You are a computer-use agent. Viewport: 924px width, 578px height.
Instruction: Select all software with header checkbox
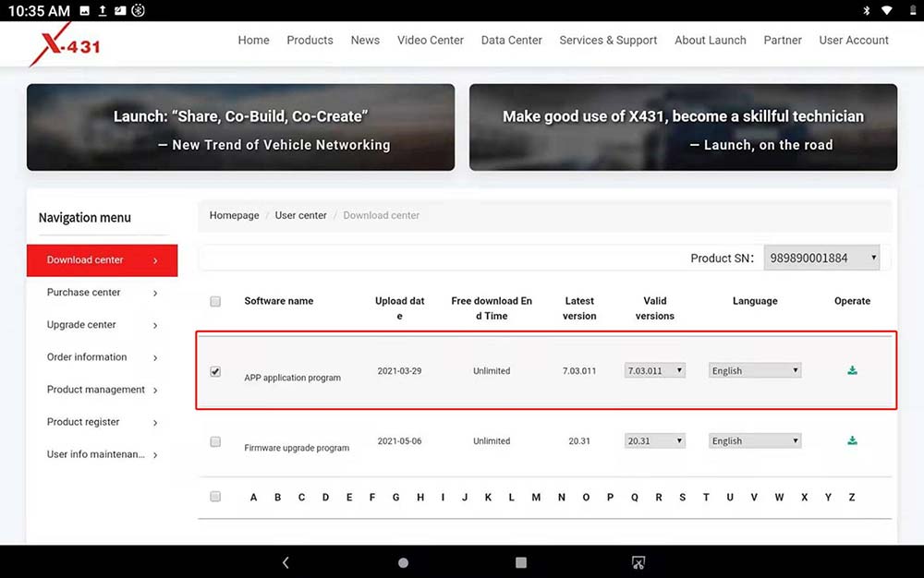(215, 301)
